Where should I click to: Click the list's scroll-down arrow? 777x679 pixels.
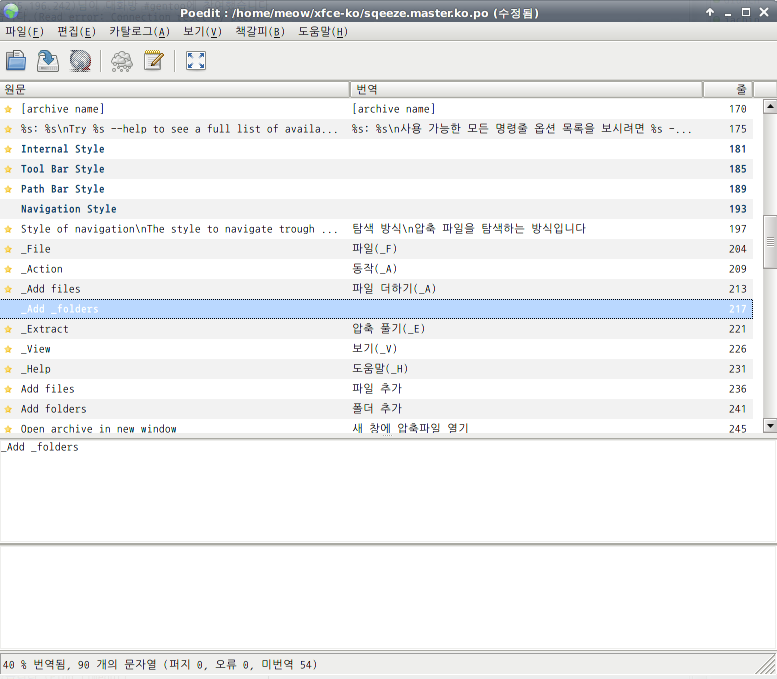pyautogui.click(x=769, y=425)
